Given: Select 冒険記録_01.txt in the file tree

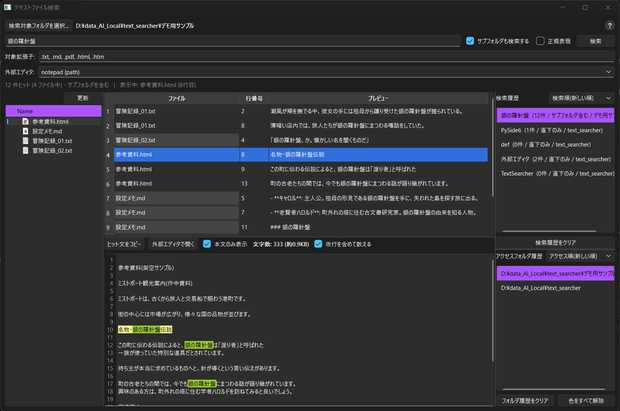Looking at the screenshot, I should pyautogui.click(x=52, y=140).
